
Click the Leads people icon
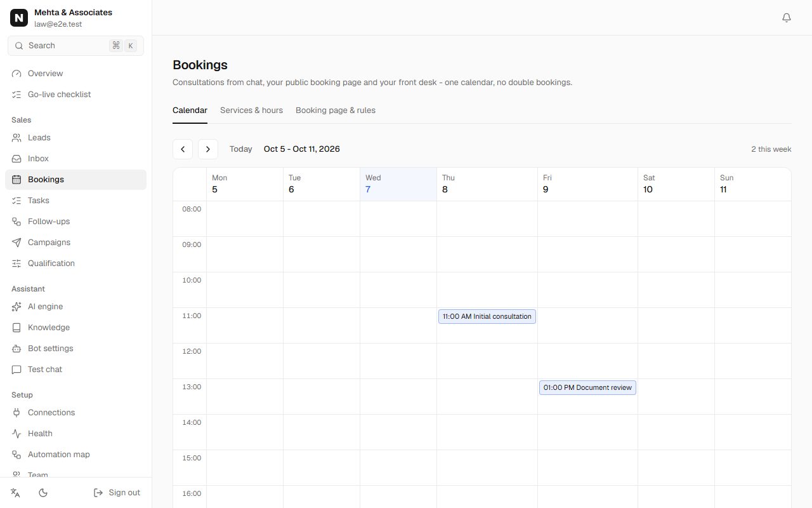click(x=16, y=138)
